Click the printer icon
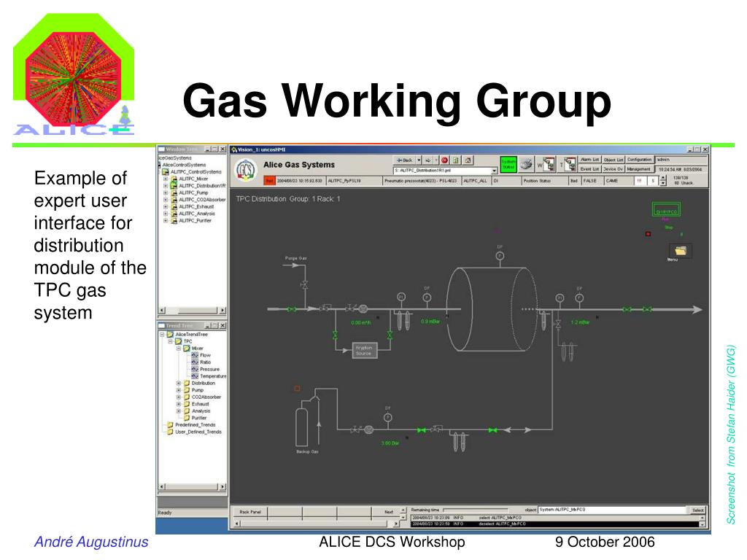747x560 pixels. pos(526,165)
